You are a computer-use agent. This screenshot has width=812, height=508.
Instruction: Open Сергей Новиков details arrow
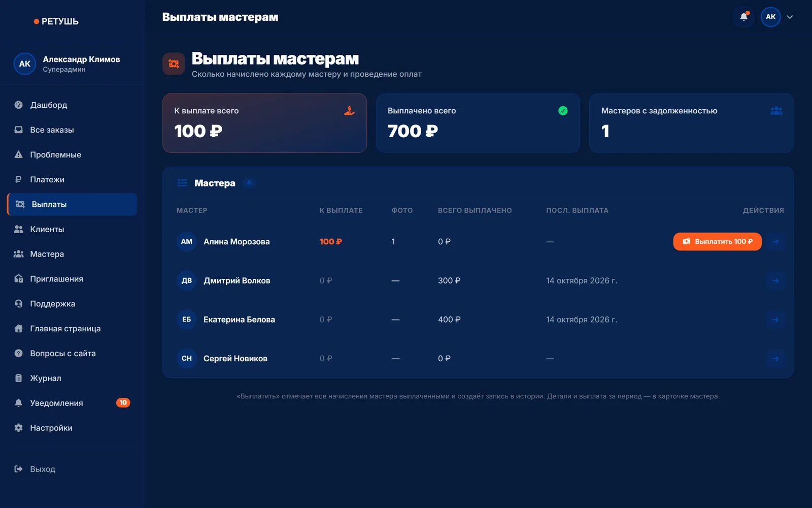pos(775,359)
